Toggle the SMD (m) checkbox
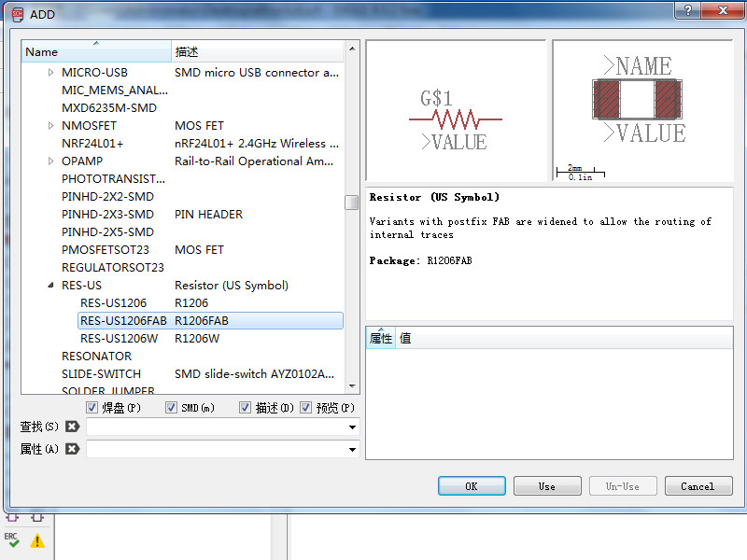Viewport: 747px width, 560px height. coord(171,408)
